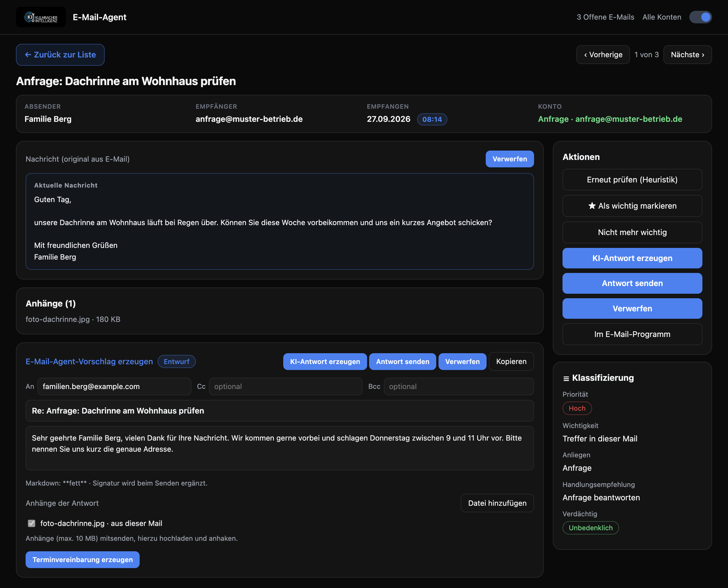Viewport: 728px width, 588px height.
Task: Click Verwerfen in Aktionen panel
Action: point(632,309)
